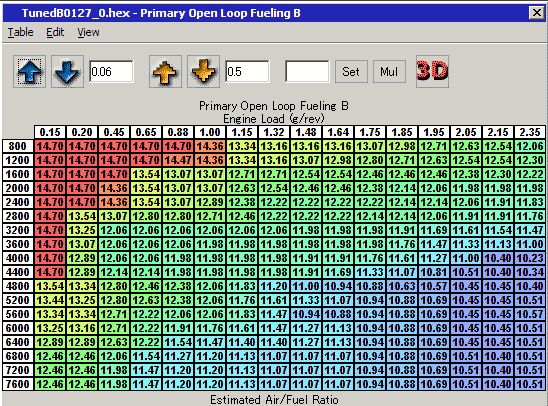Select the 2.35 engine load column header
Viewport: 548px width, 406px height.
coord(530,132)
